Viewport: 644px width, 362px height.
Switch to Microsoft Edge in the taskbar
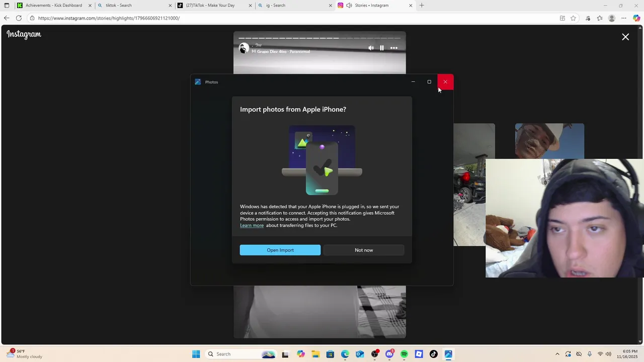point(345,354)
